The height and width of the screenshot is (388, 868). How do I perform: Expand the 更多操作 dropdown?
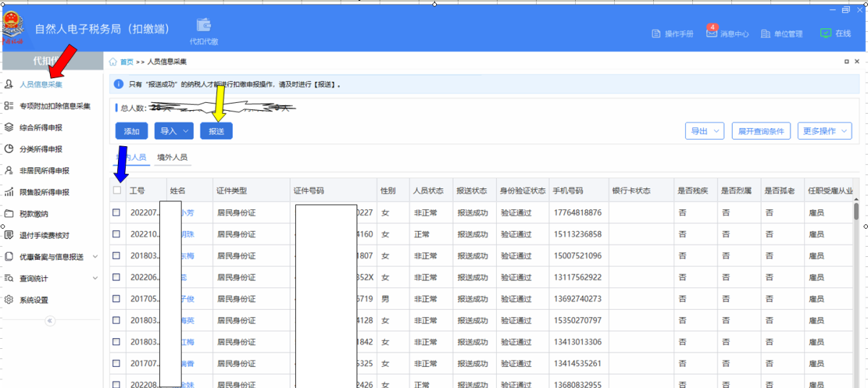[825, 131]
